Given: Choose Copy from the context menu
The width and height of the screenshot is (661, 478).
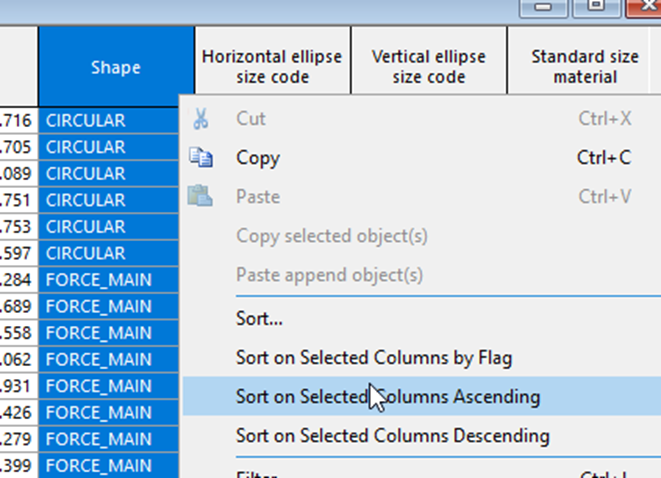Looking at the screenshot, I should [422, 158].
